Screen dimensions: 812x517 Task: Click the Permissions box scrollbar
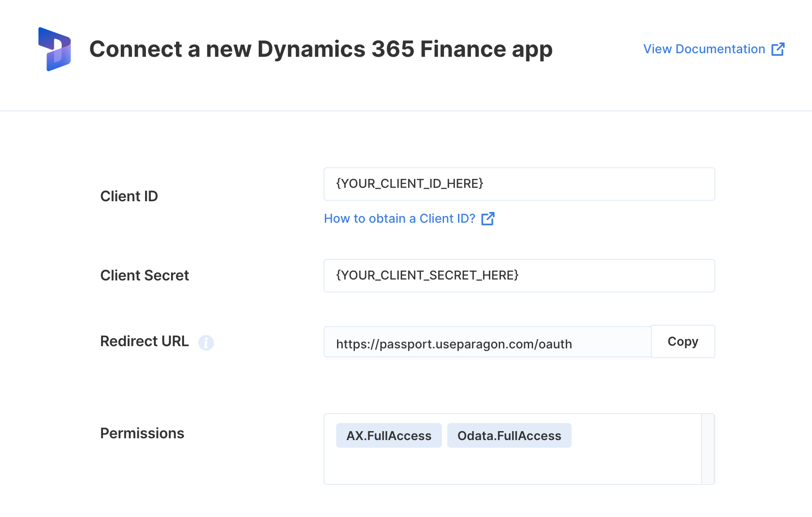click(708, 449)
